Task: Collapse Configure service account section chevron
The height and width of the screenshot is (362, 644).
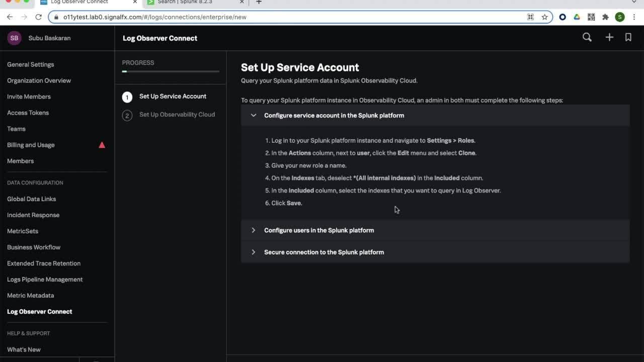Action: 254,115
